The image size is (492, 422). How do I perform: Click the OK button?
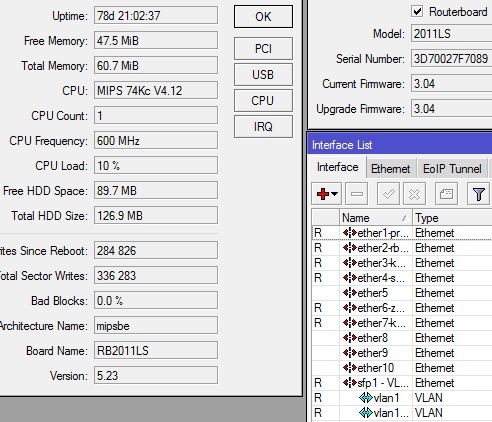[263, 17]
